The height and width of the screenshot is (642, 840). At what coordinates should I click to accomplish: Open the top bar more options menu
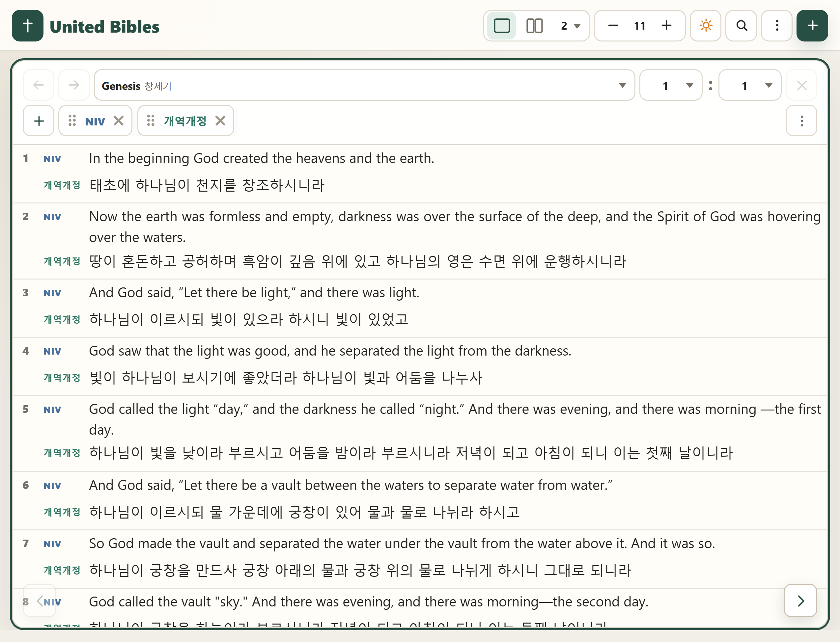click(x=777, y=26)
